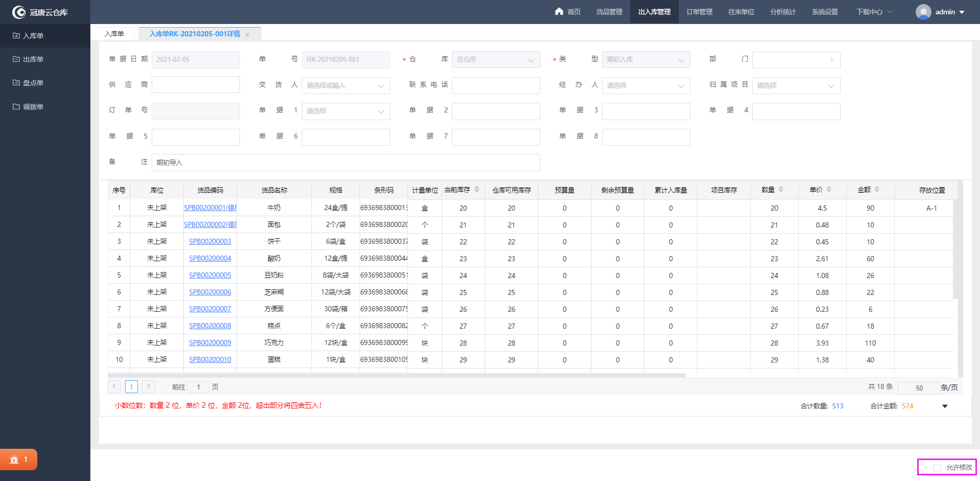Open the 仓库 dropdown
This screenshot has width=980, height=481.
pyautogui.click(x=496, y=60)
